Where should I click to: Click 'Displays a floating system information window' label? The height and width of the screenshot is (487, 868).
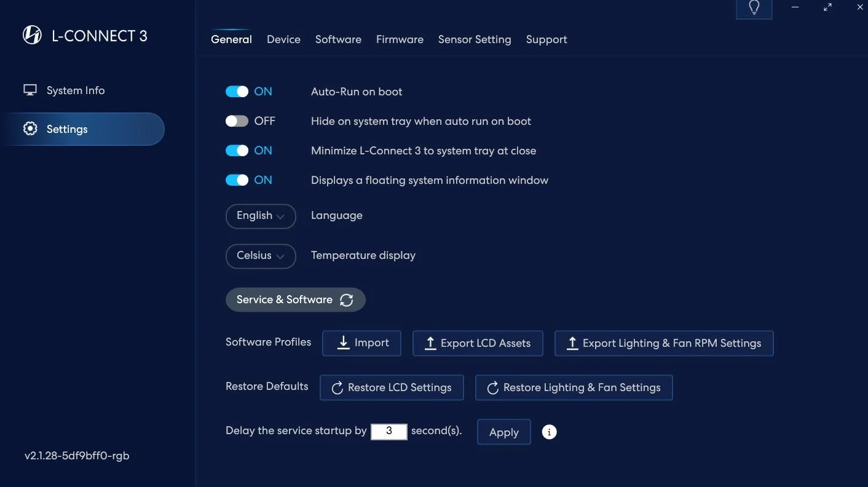point(430,180)
